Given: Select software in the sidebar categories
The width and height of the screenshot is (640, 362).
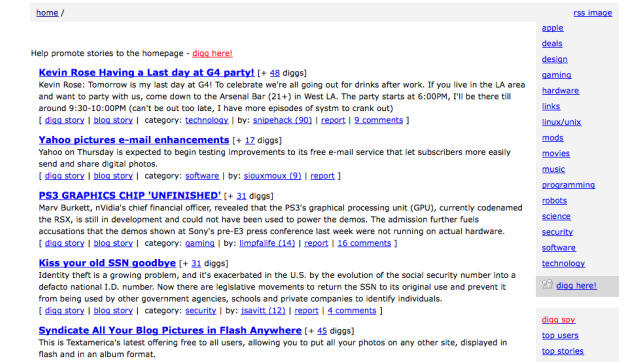Looking at the screenshot, I should [559, 248].
